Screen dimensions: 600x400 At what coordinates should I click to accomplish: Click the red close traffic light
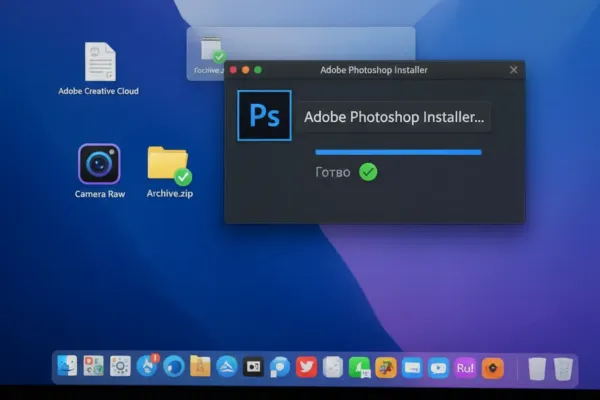(233, 70)
